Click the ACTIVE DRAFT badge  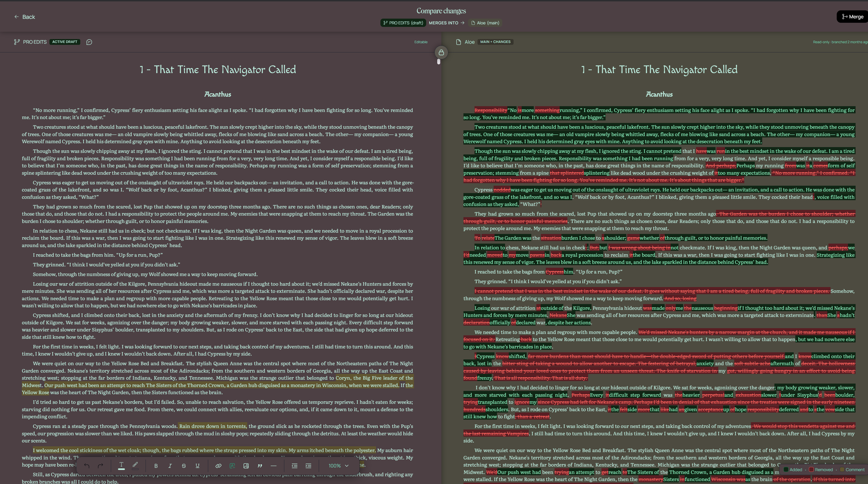pyautogui.click(x=65, y=42)
